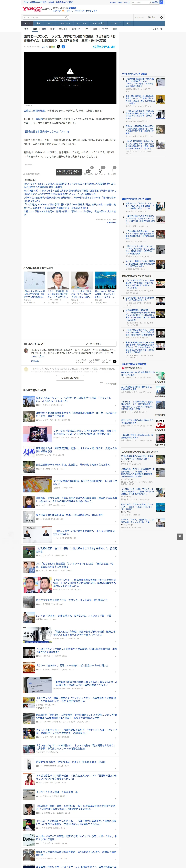186x868 pixels.
Task: Open the 宇宙飛行士向け月面天気予報 JAXA article
Action: [76, 450]
